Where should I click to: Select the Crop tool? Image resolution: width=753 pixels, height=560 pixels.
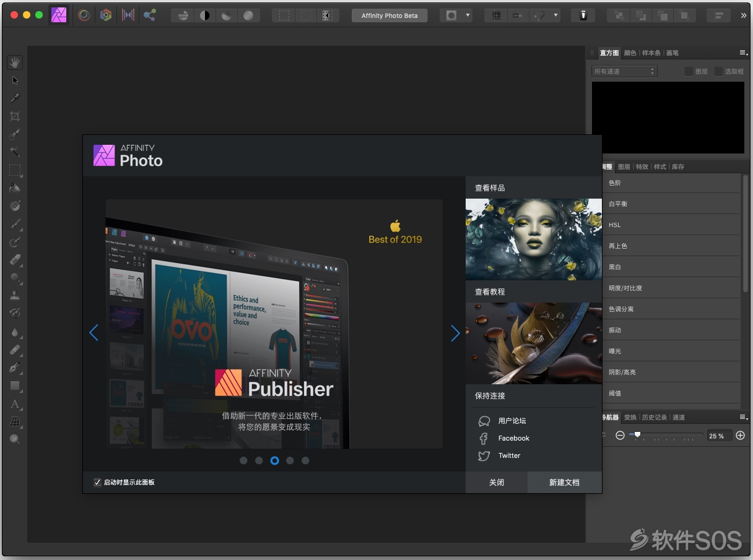(x=15, y=116)
